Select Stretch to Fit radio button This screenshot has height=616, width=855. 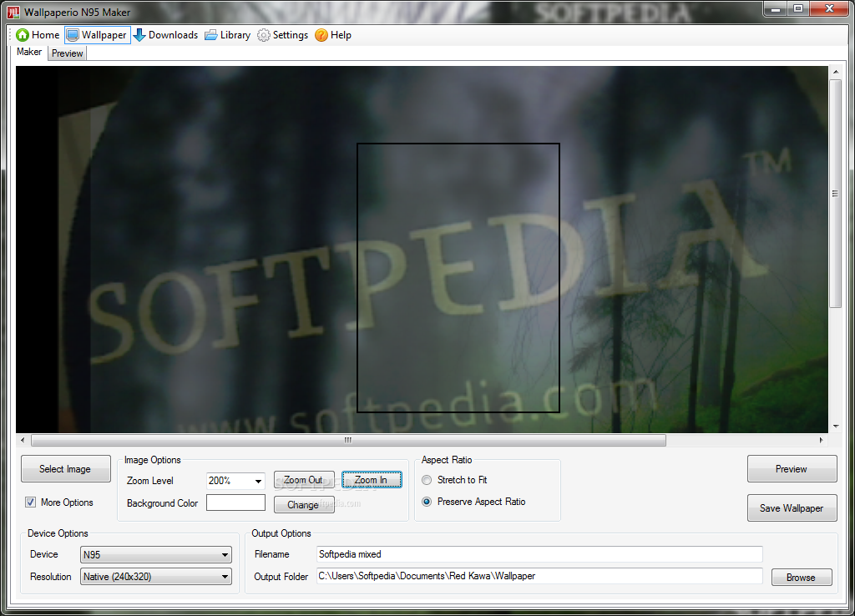(x=427, y=480)
